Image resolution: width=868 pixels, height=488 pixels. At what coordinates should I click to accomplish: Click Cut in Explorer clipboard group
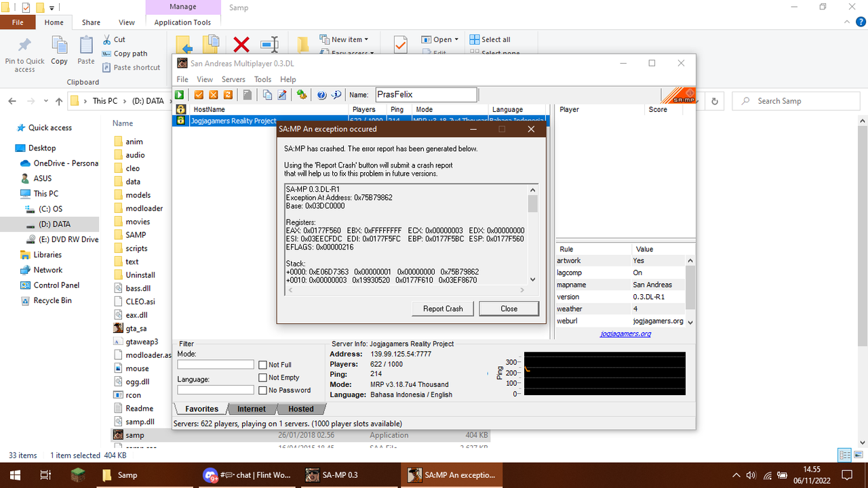click(114, 40)
